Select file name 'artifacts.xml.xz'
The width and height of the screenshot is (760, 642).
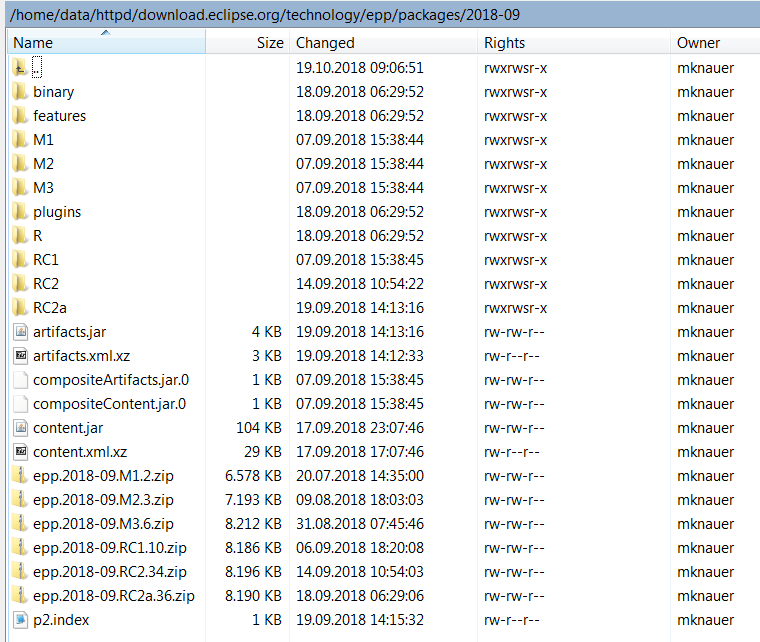click(x=81, y=355)
